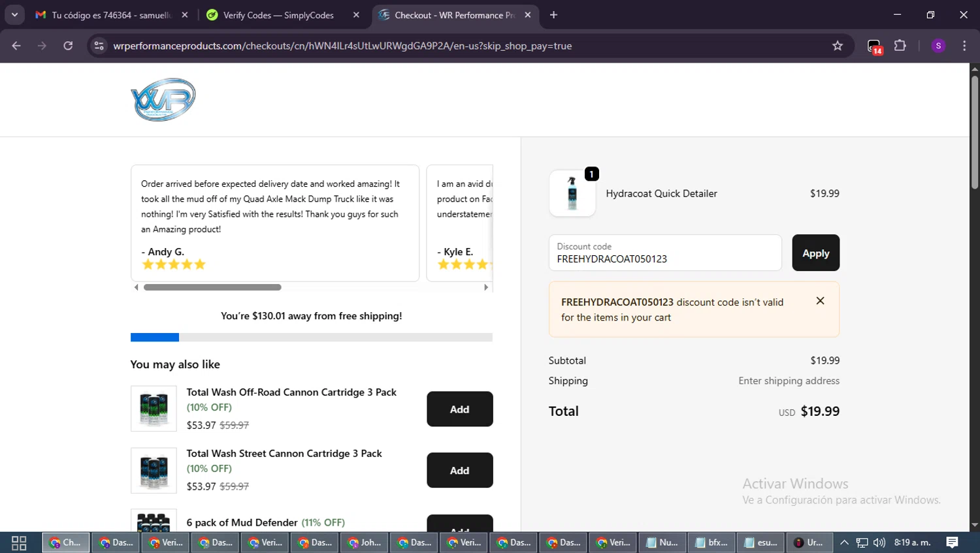980x553 pixels.
Task: Open the volume speaker tray icon
Action: click(x=879, y=543)
